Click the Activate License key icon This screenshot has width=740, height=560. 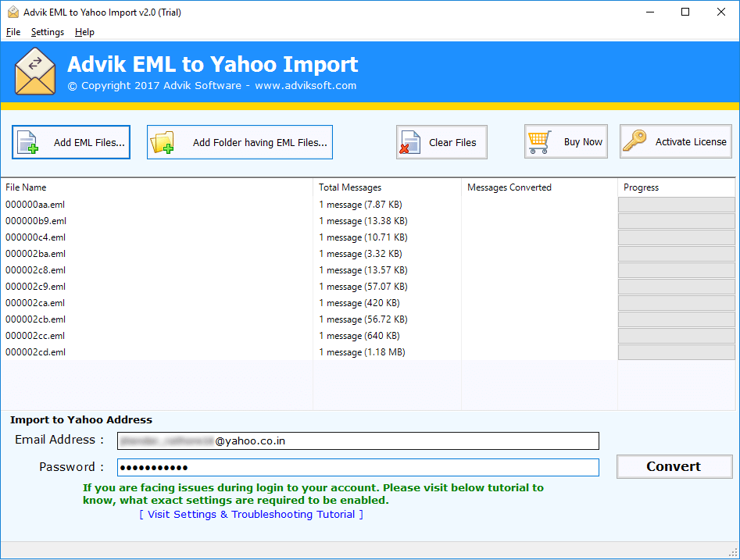[635, 141]
